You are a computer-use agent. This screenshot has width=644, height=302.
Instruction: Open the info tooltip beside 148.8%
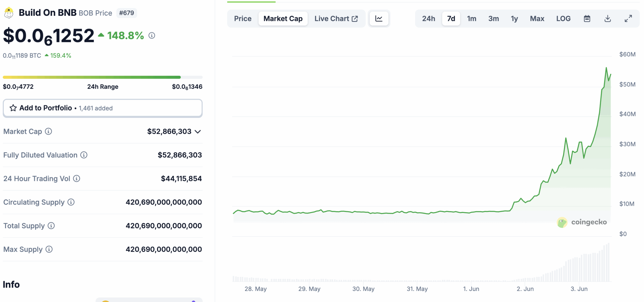[x=151, y=36]
